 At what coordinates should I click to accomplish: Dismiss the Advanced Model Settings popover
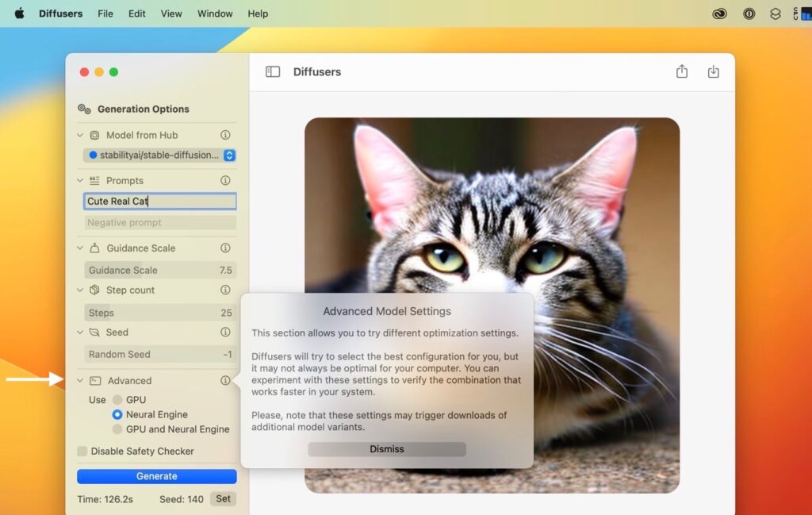386,449
